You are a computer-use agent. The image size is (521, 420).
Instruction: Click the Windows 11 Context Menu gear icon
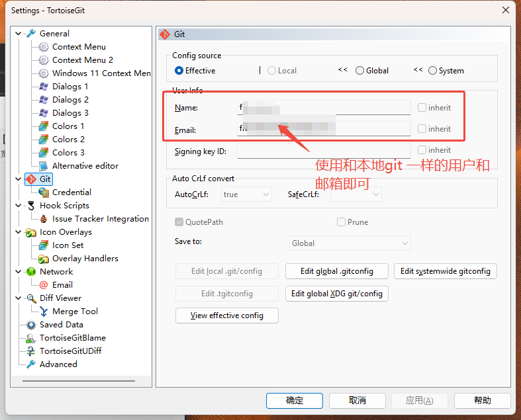coord(44,73)
